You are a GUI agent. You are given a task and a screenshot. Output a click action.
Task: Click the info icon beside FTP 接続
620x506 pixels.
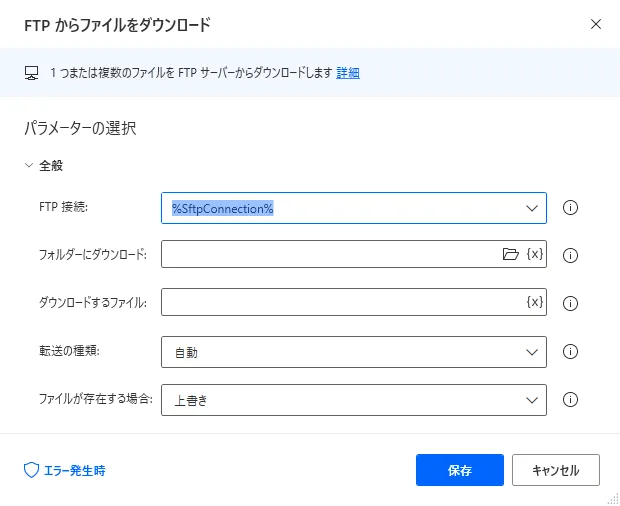click(572, 208)
